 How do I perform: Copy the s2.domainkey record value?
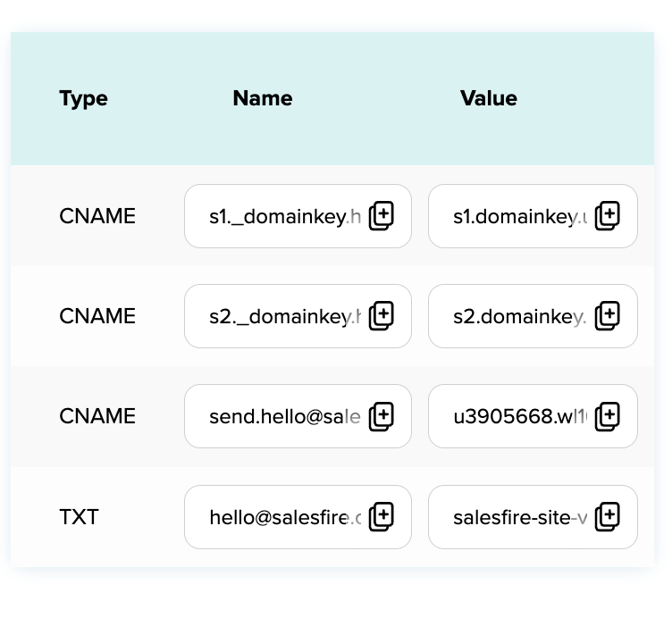(x=608, y=316)
